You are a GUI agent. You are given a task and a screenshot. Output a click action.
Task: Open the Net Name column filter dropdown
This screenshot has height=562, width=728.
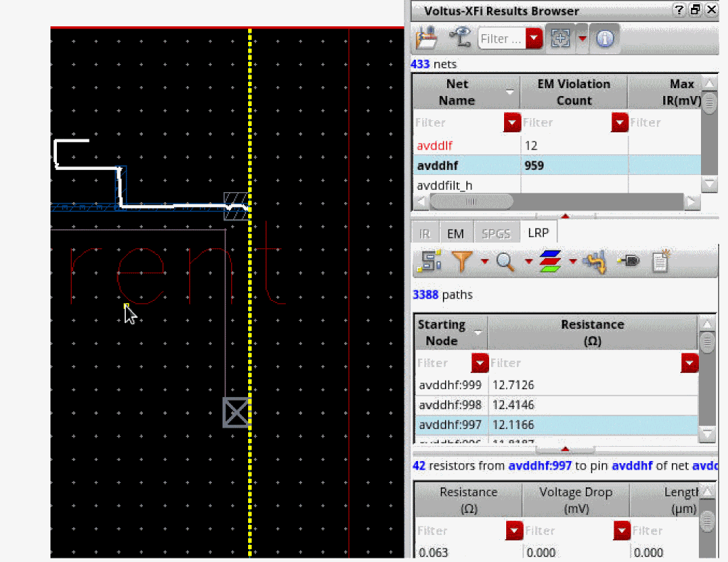tap(512, 122)
